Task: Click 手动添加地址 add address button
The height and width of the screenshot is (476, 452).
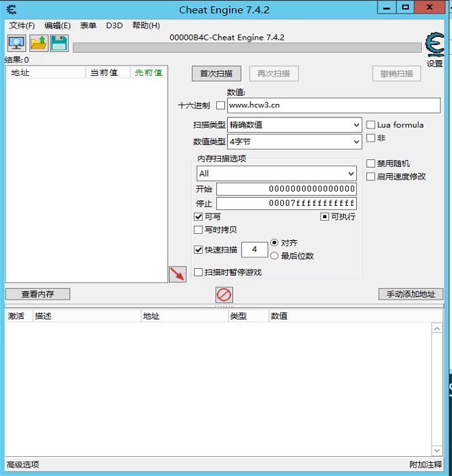Action: (x=411, y=294)
